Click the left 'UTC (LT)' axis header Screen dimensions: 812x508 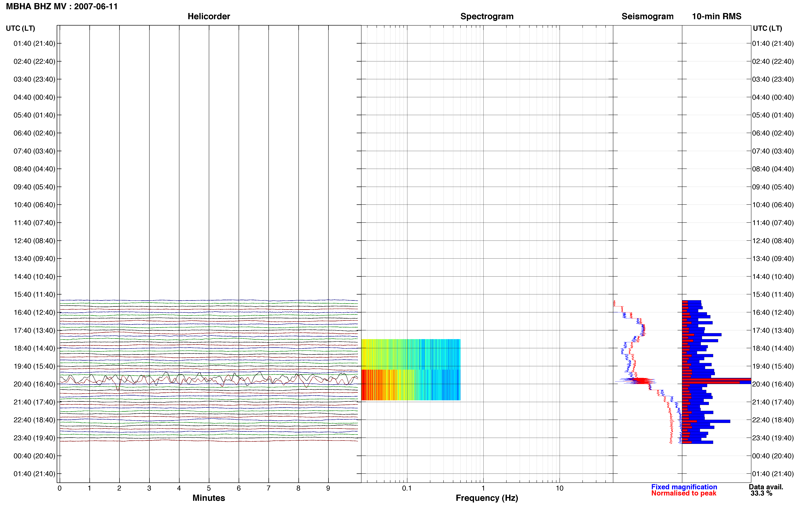(21, 28)
